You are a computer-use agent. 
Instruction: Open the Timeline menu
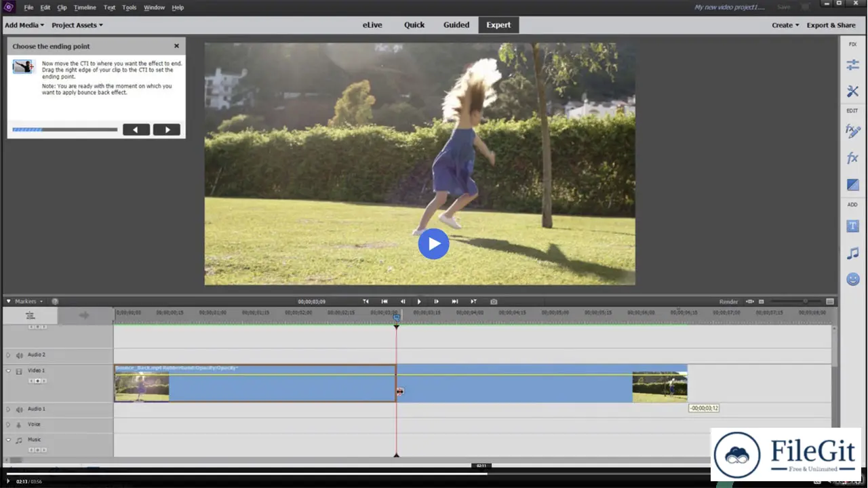tap(85, 7)
